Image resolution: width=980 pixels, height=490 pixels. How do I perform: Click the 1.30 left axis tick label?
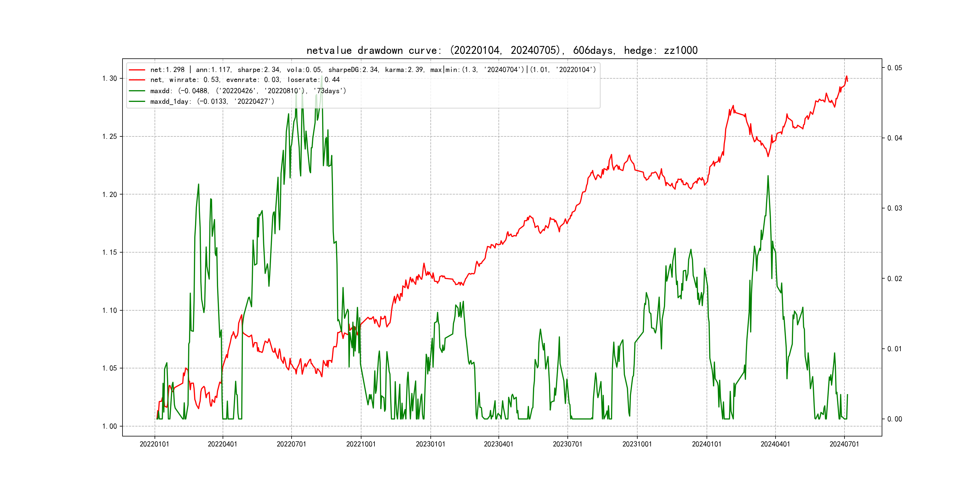tap(109, 79)
